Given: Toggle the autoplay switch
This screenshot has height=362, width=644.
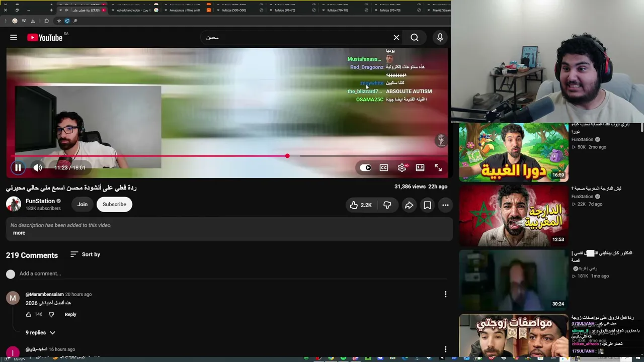Looking at the screenshot, I should click(x=366, y=168).
